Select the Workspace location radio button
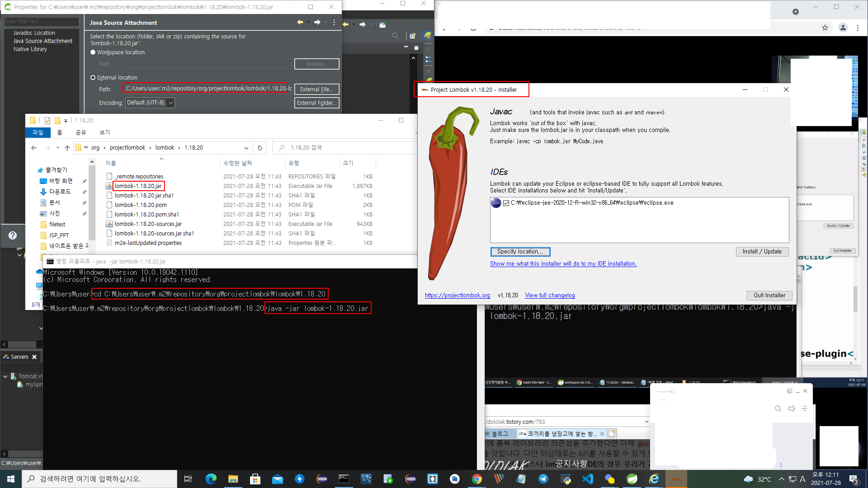The image size is (868, 488). coord(93,52)
